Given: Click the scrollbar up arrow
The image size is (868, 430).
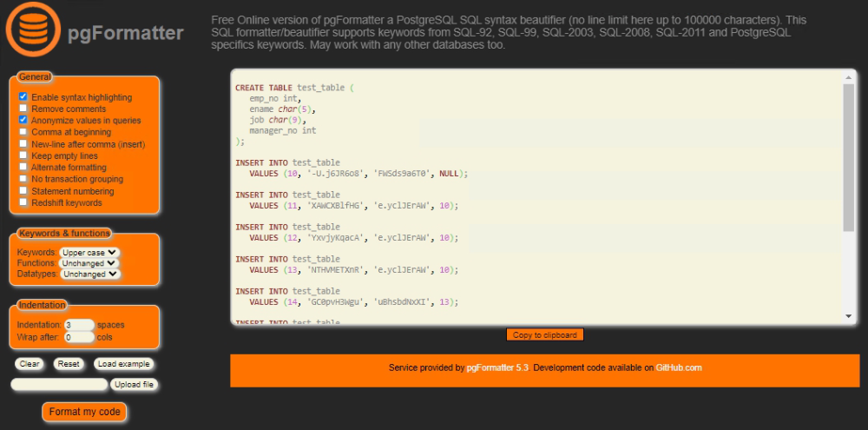Looking at the screenshot, I should point(849,78).
